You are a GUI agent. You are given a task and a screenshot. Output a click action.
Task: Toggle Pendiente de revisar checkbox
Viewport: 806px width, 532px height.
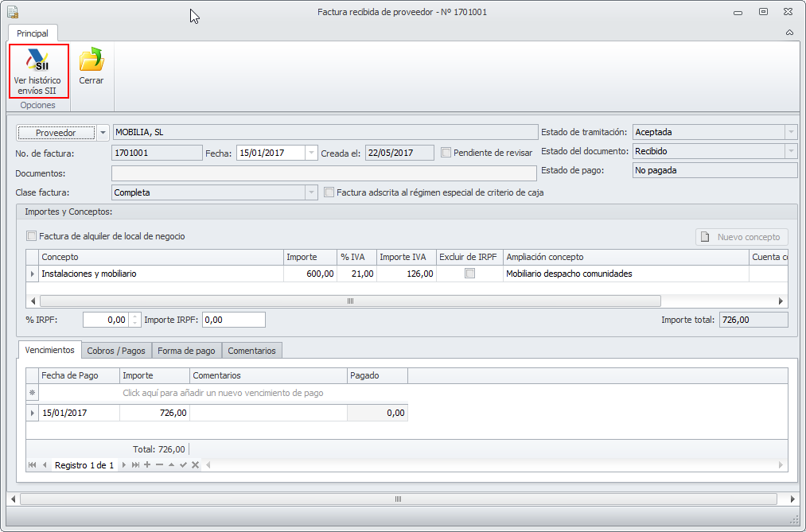pyautogui.click(x=446, y=153)
